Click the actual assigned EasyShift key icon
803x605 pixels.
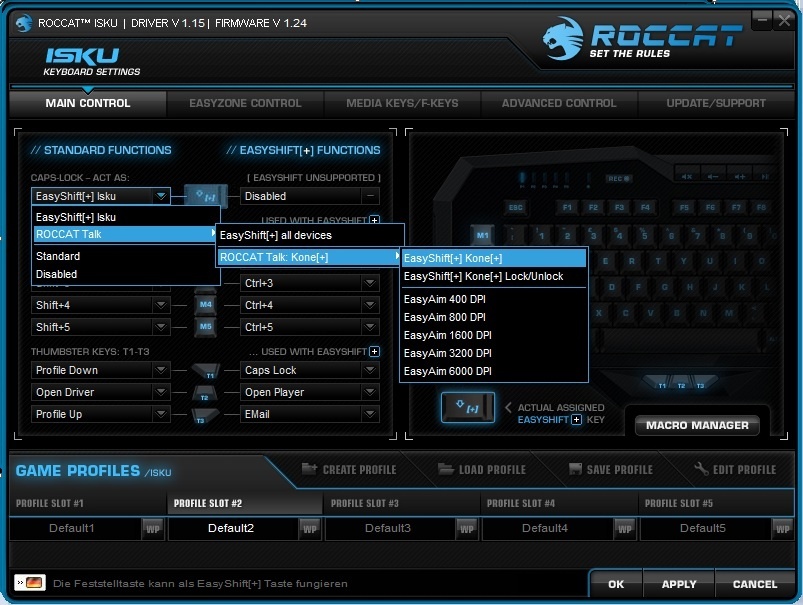tap(468, 407)
